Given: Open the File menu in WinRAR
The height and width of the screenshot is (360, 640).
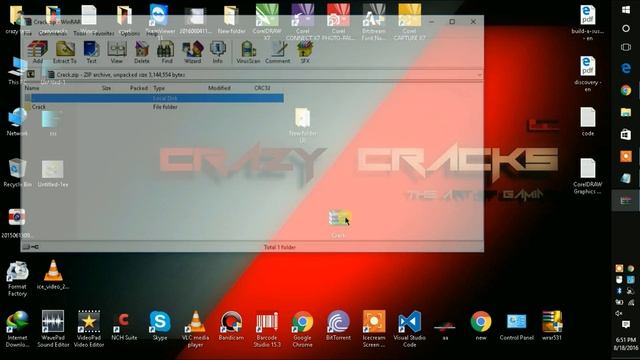Looking at the screenshot, I should coord(27,33).
